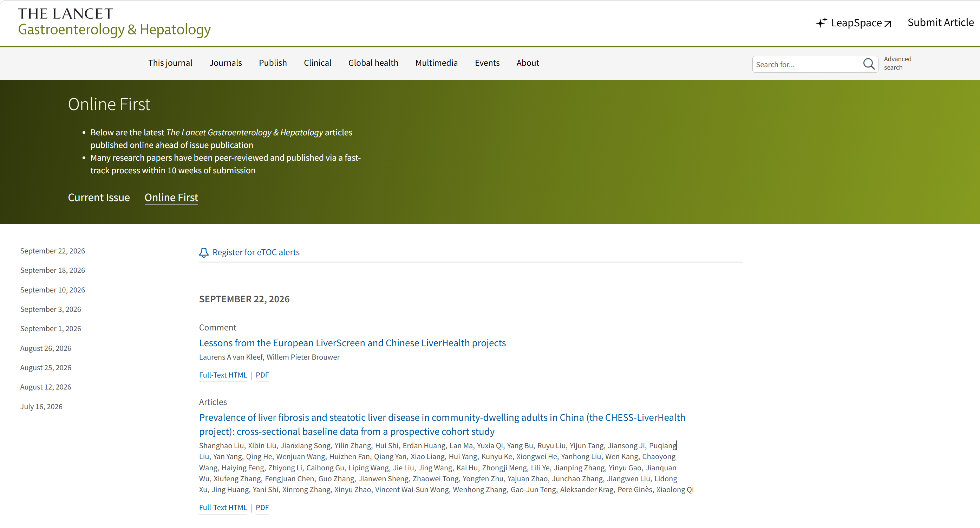This screenshot has height=528, width=980.
Task: Expand the Clinical navigation menu
Action: [317, 63]
